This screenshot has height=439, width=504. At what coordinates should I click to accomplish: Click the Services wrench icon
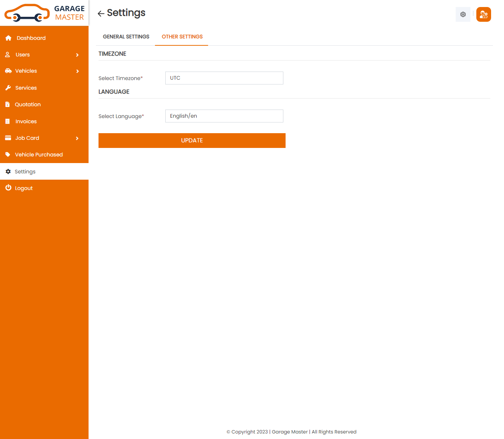click(8, 88)
